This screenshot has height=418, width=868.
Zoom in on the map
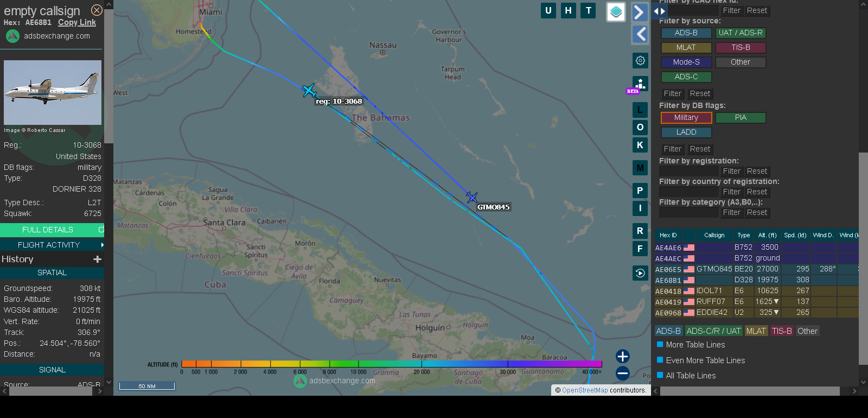(623, 356)
